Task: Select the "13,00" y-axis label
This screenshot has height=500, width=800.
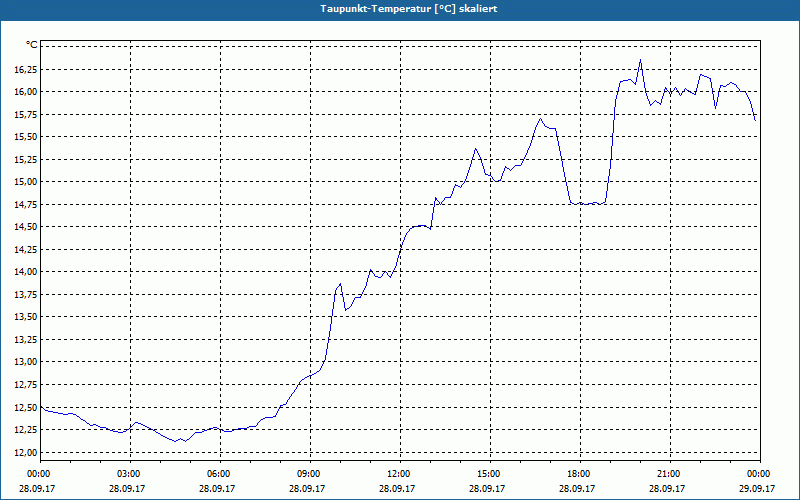Action: pos(26,361)
